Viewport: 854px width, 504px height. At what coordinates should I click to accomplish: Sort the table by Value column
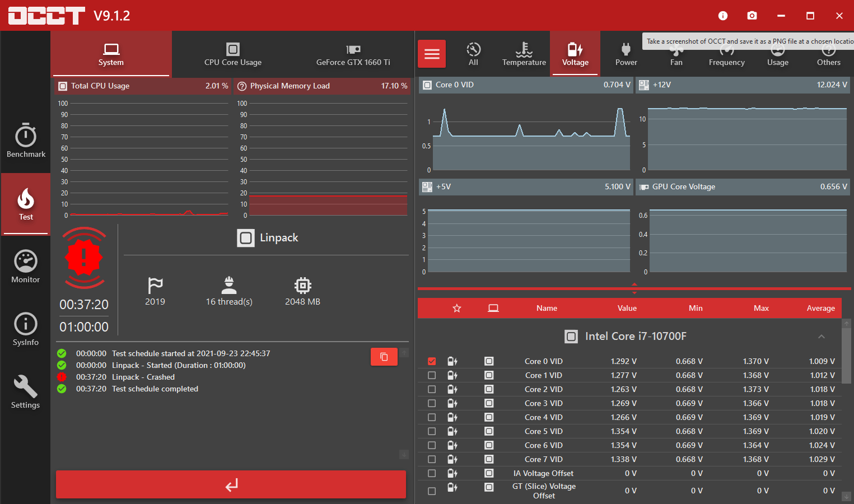[x=627, y=308]
